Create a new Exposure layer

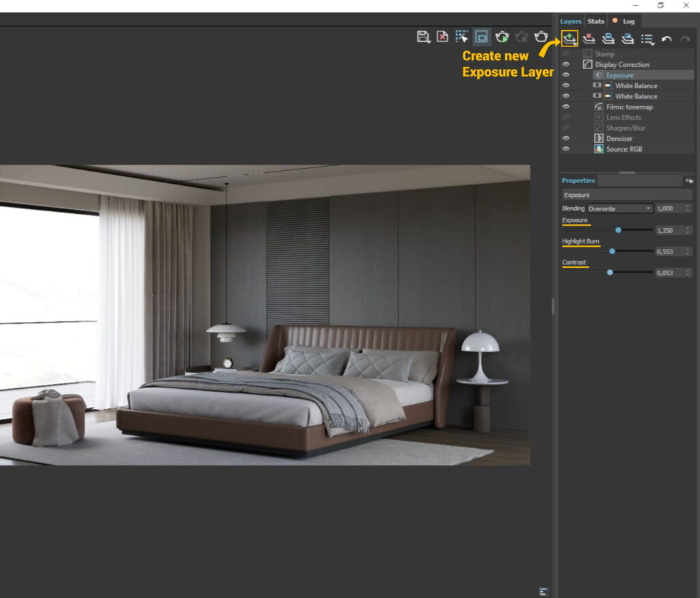pos(570,39)
